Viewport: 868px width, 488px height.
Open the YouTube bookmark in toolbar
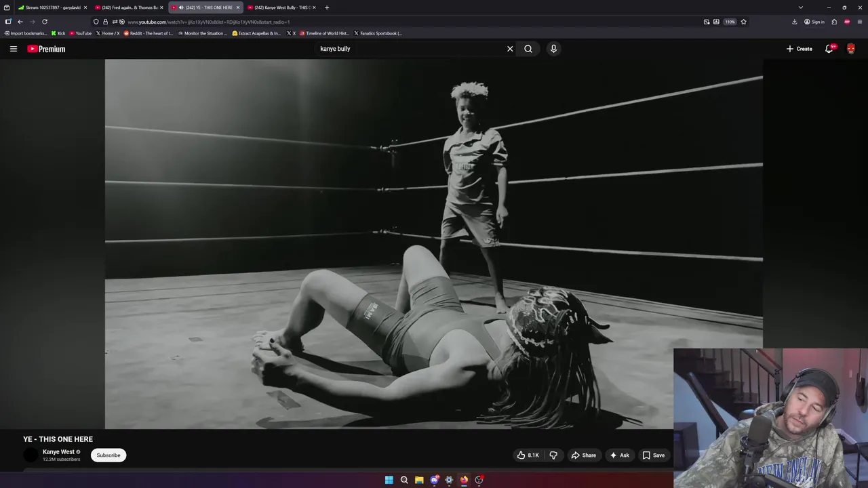pos(81,33)
